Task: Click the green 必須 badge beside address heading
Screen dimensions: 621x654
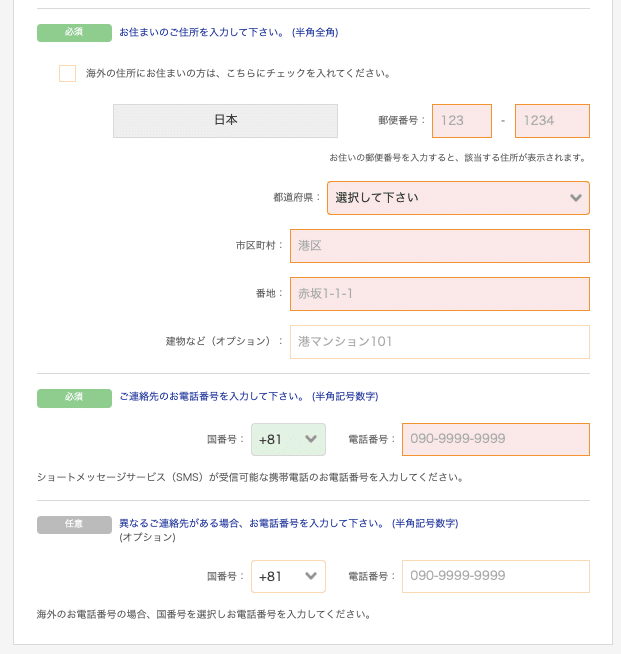Action: click(74, 33)
